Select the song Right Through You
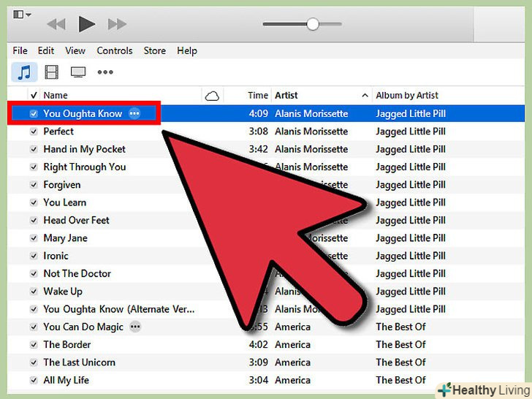 [x=85, y=167]
